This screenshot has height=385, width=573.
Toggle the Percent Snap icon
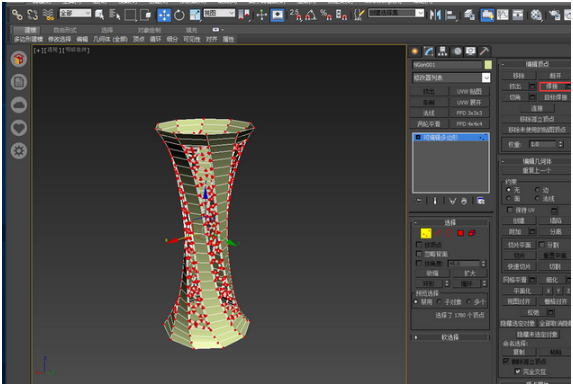326,15
